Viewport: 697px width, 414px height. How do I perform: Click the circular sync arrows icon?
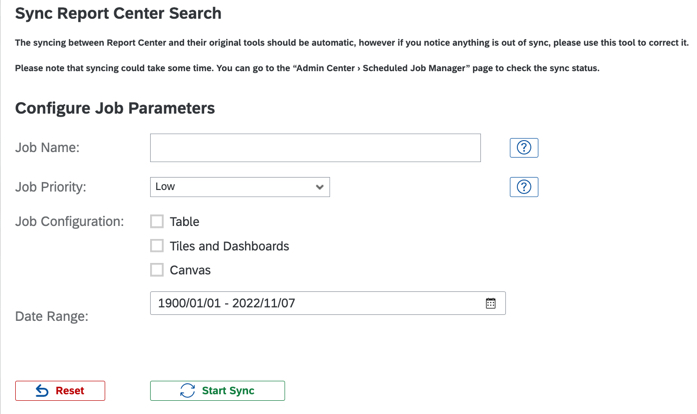(x=187, y=391)
